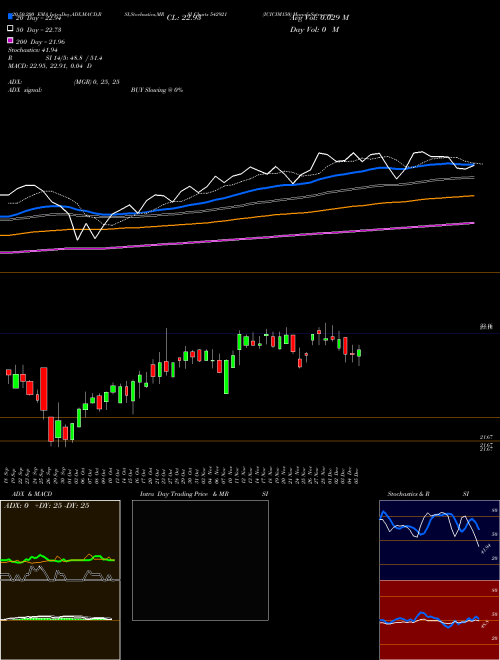Screen dimensions: 500x660
Task: Click the 'ADX: 0 +DY: 25 -DY: 25' header
Action: 46,506
